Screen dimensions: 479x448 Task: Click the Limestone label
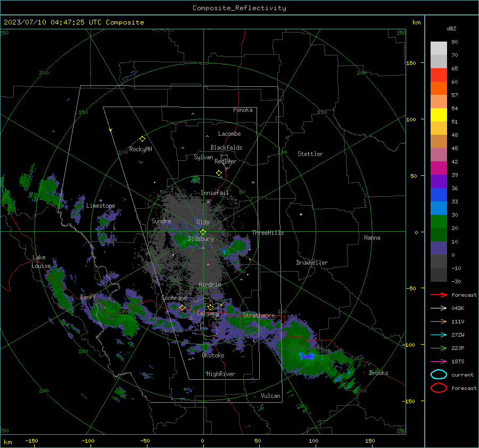tap(101, 206)
